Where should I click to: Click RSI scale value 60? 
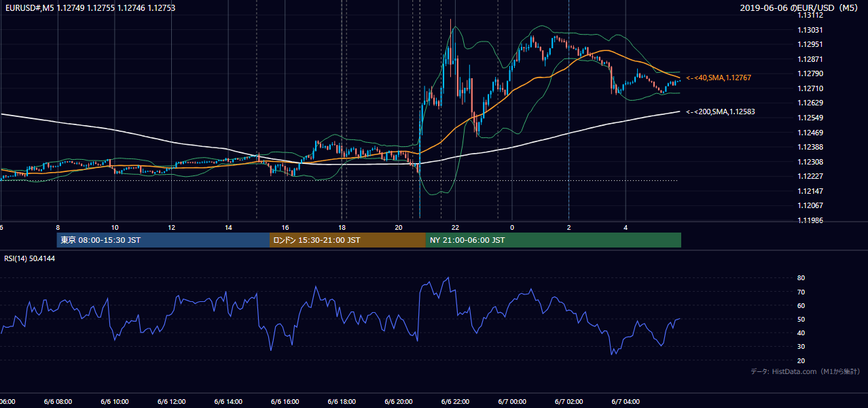pyautogui.click(x=801, y=305)
